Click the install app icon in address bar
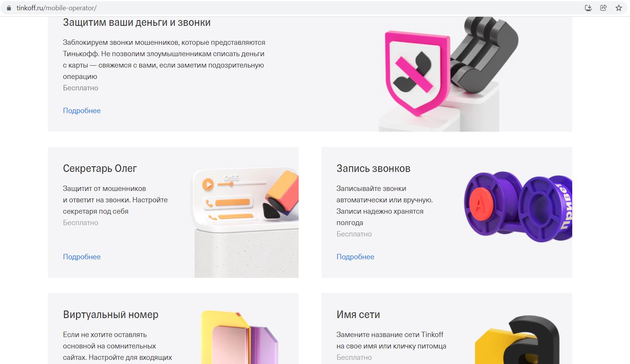Viewport: 630px width, 364px height. pos(588,8)
